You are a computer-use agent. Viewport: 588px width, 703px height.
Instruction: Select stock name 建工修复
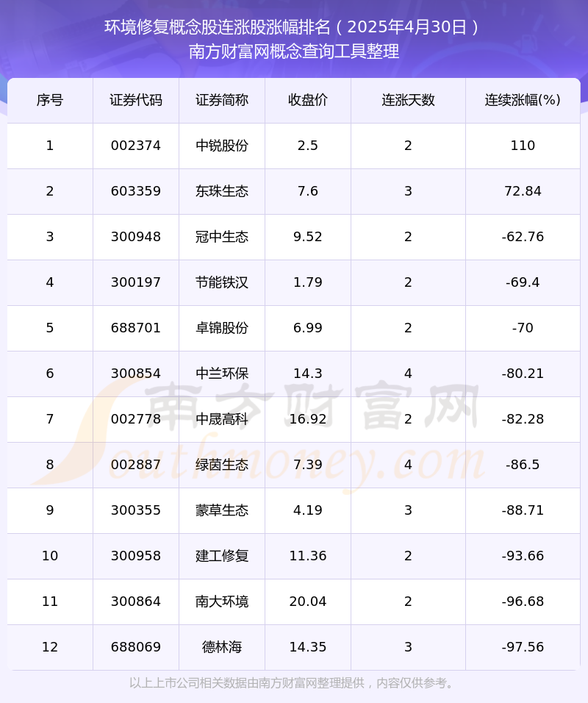coord(222,556)
